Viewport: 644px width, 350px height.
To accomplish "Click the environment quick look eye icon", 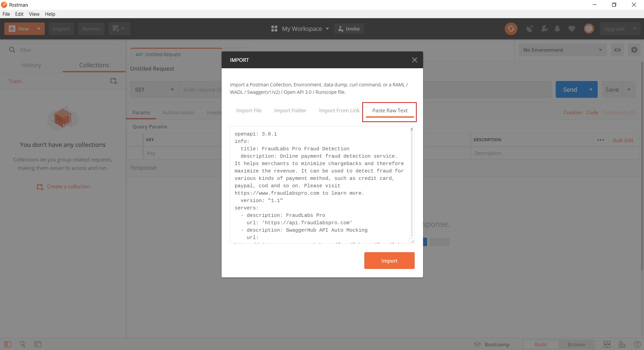I will (617, 50).
